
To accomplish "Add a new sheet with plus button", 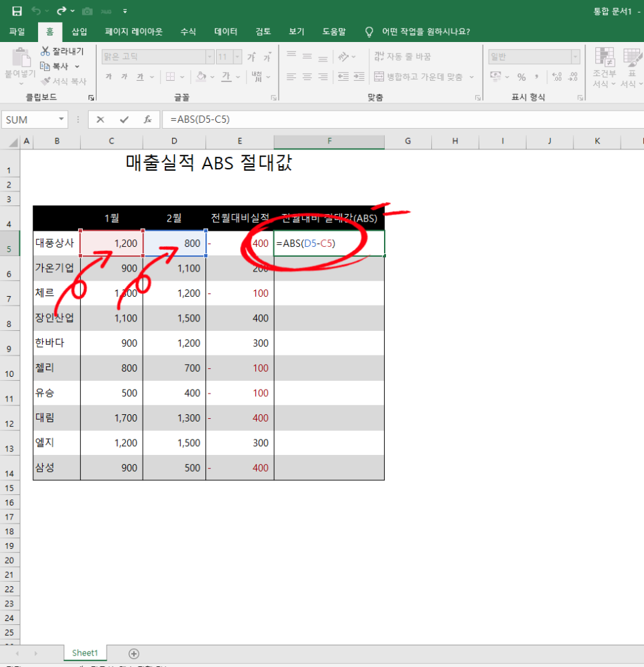I will 134,654.
